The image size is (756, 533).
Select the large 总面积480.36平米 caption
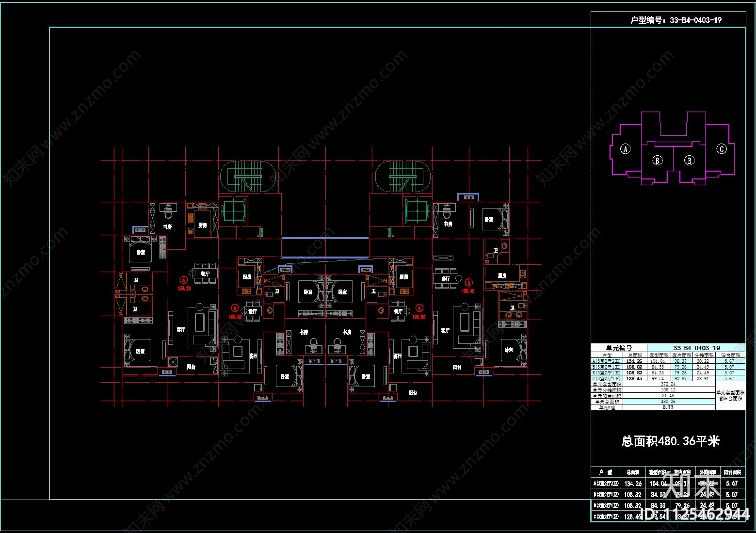[x=671, y=441]
